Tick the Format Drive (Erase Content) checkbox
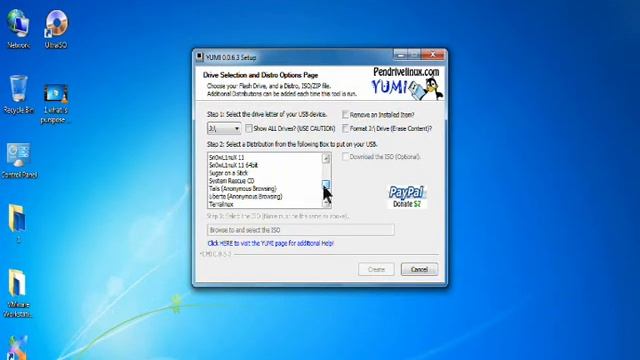 click(345, 128)
